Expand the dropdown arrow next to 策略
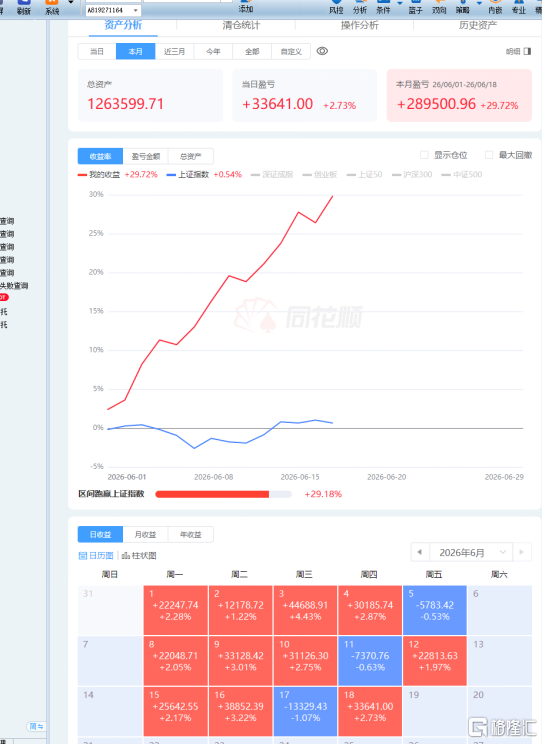Image resolution: width=543 pixels, height=744 pixels. [x=479, y=3]
